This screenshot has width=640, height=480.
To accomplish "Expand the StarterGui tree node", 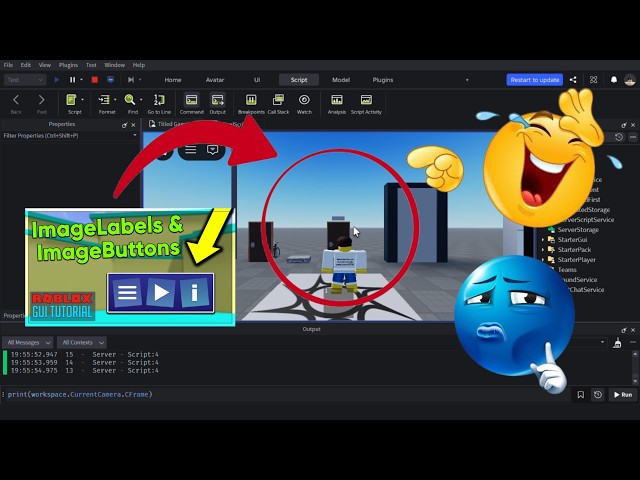I will coord(543,240).
